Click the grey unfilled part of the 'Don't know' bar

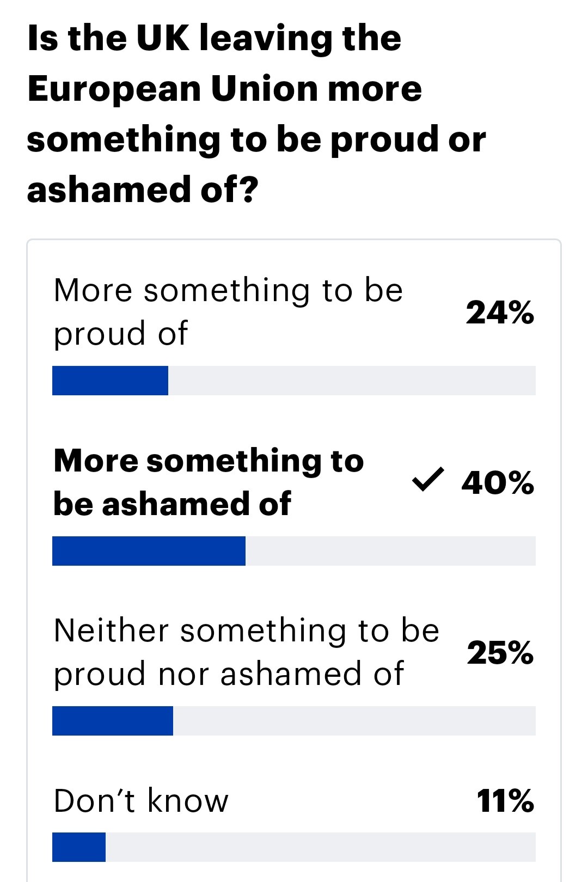[x=321, y=847]
